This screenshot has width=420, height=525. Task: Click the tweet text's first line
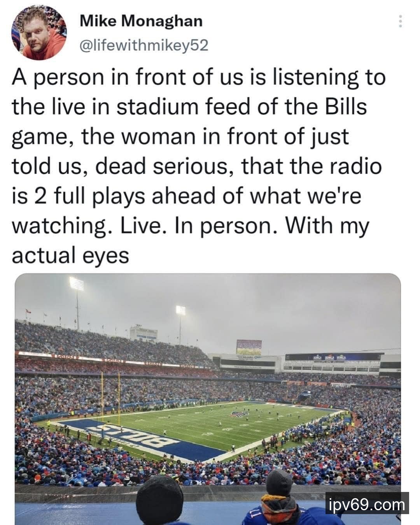click(198, 77)
